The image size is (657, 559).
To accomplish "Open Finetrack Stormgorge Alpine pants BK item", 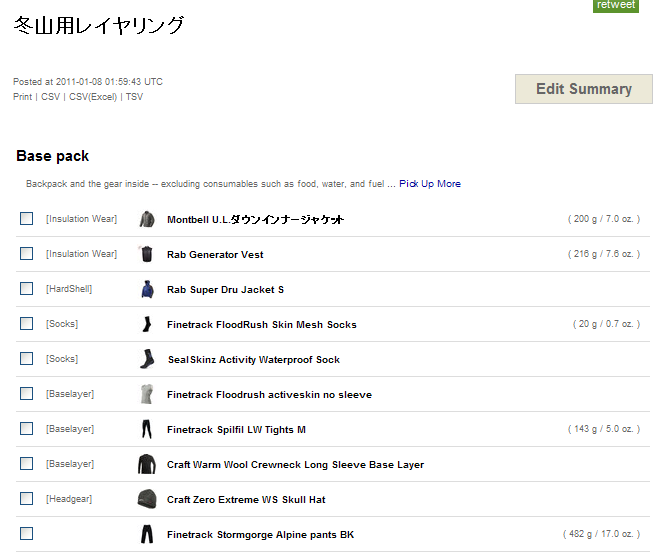I will click(x=260, y=535).
